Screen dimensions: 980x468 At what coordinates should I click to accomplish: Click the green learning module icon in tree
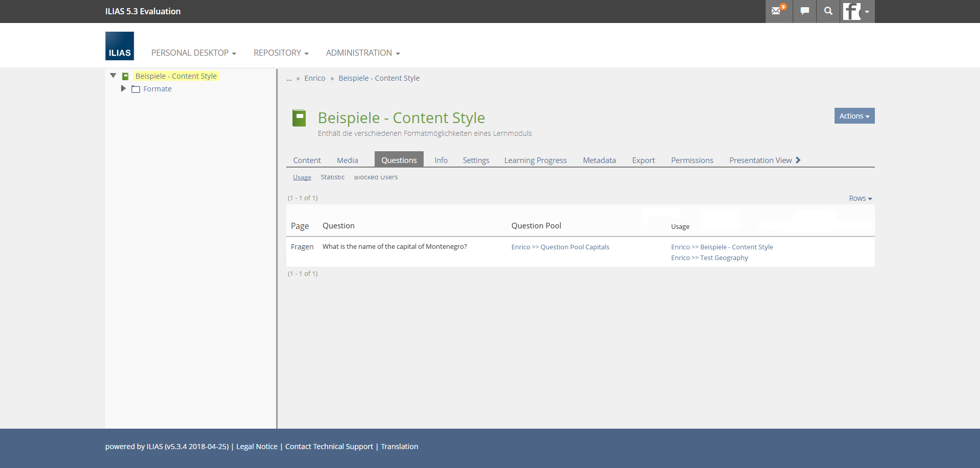tap(125, 77)
